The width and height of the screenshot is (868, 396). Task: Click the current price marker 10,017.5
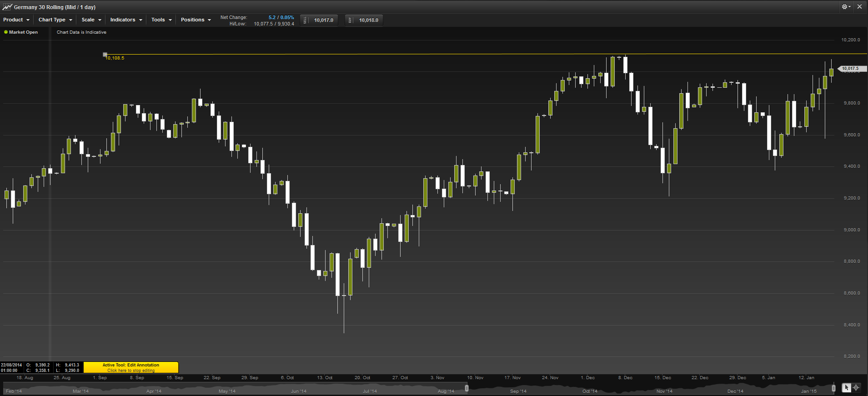tap(851, 69)
